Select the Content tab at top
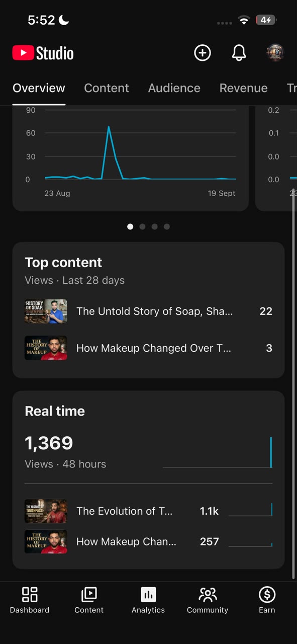 [x=107, y=88]
